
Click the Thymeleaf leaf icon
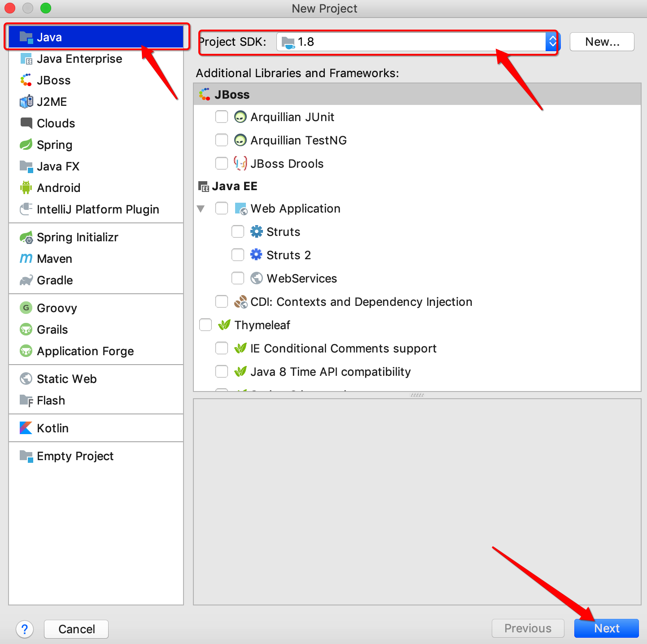tap(224, 325)
